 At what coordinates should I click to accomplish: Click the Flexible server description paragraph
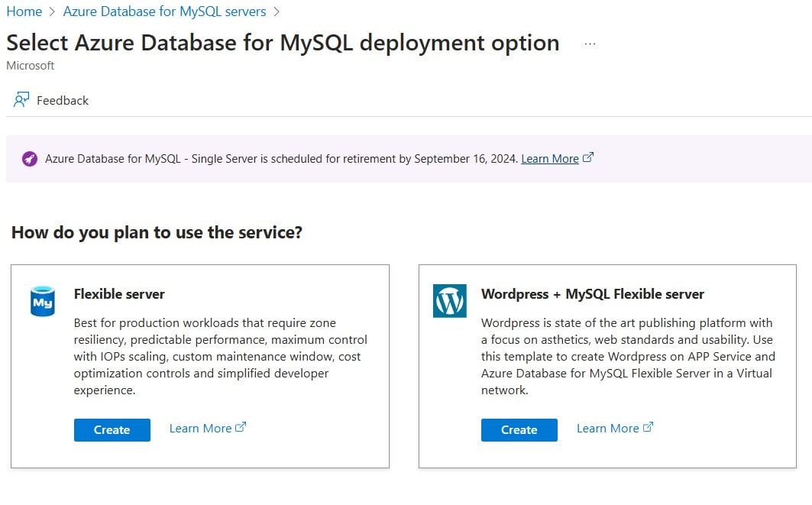click(221, 356)
